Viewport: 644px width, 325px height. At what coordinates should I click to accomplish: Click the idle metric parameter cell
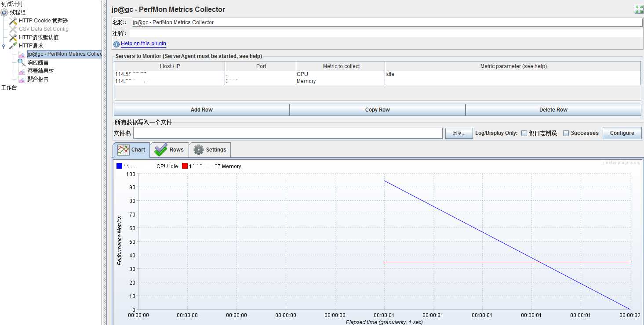(x=513, y=74)
